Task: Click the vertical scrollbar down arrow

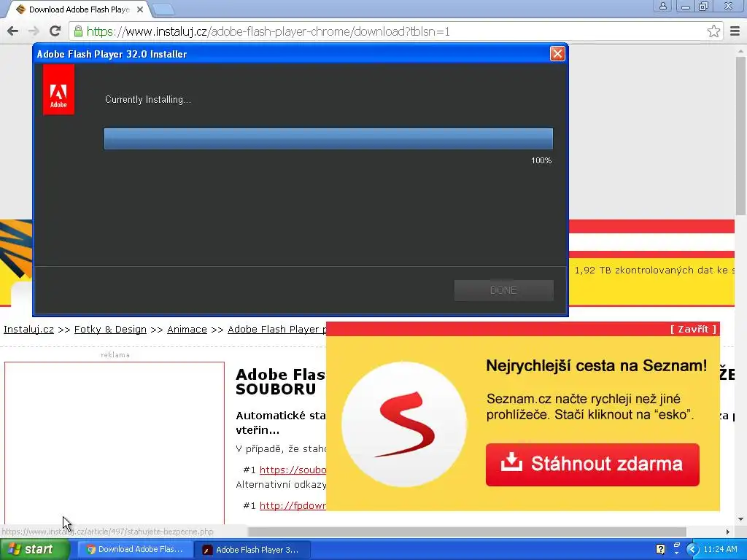Action: tap(741, 519)
